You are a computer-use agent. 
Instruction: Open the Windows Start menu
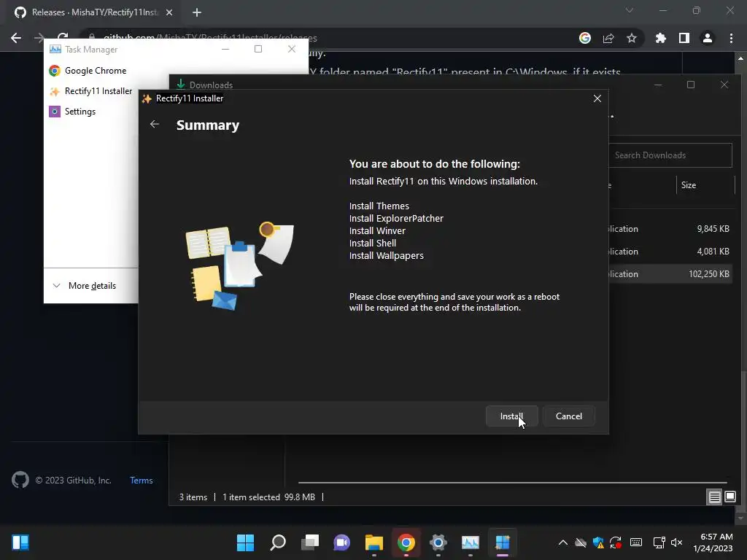click(x=245, y=542)
